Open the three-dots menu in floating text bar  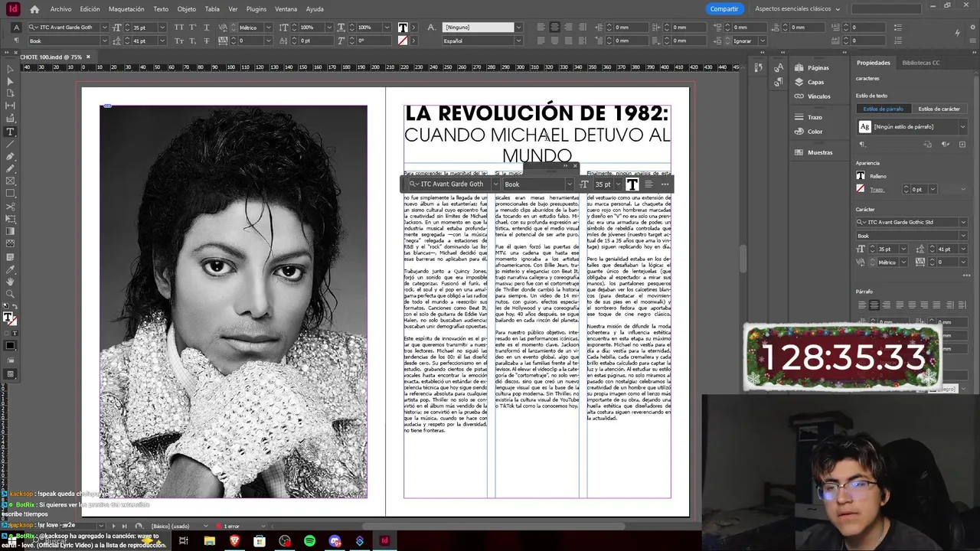click(x=665, y=184)
